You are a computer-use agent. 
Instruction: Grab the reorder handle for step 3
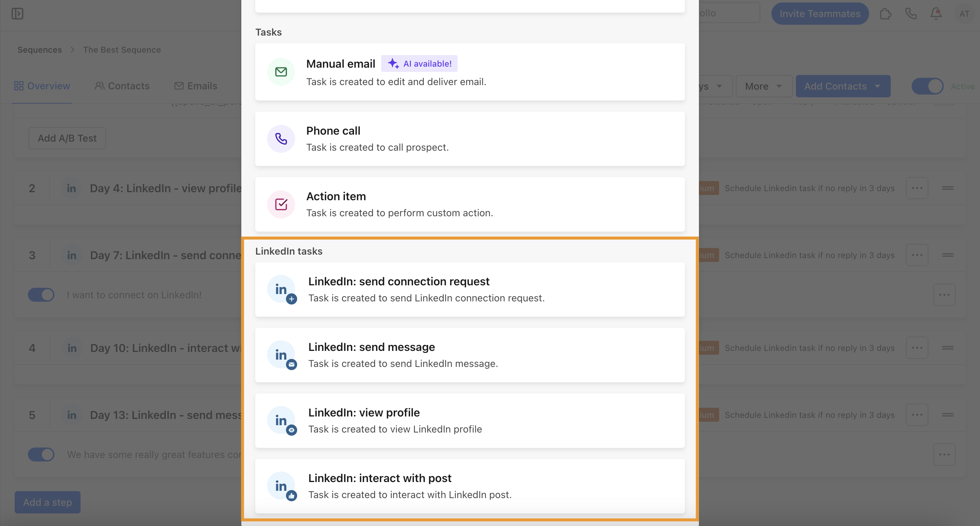[x=948, y=255]
